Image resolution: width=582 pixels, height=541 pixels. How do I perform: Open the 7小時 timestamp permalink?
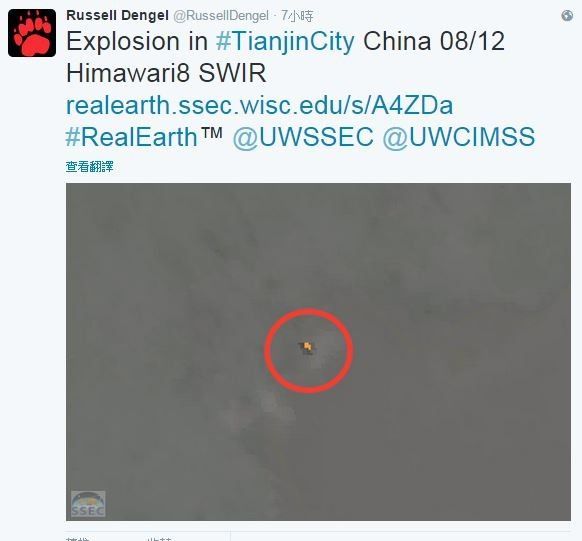pos(297,16)
